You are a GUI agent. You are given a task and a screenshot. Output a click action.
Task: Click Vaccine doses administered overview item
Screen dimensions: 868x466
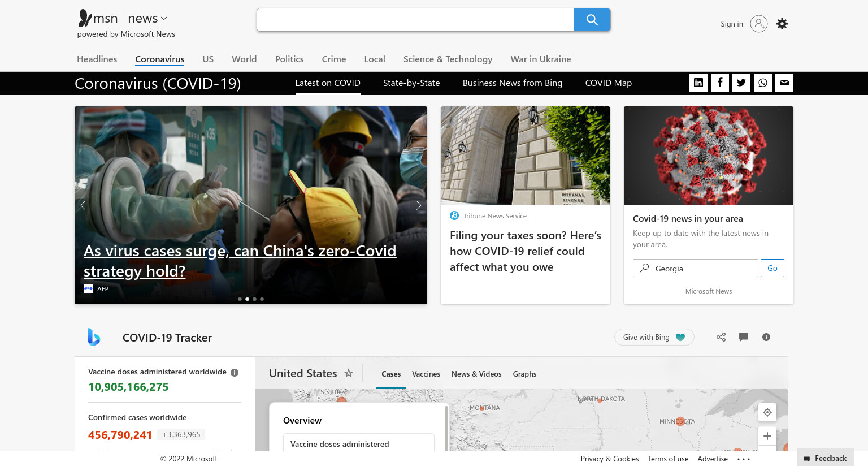359,443
